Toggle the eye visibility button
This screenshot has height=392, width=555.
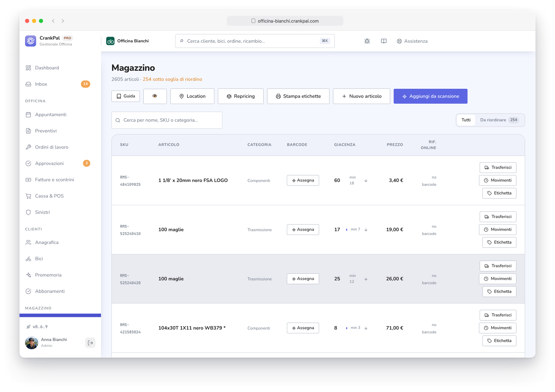tap(155, 96)
